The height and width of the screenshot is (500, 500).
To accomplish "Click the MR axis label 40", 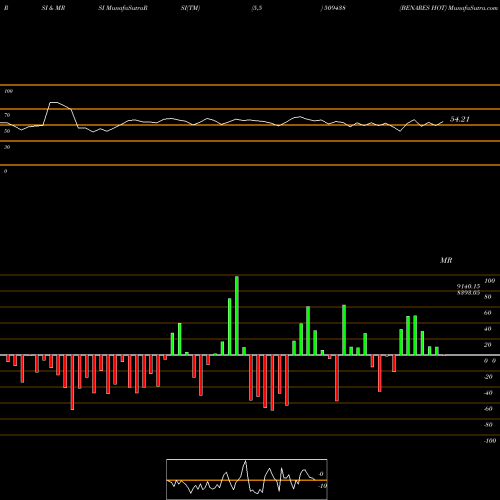I will pos(488,329).
